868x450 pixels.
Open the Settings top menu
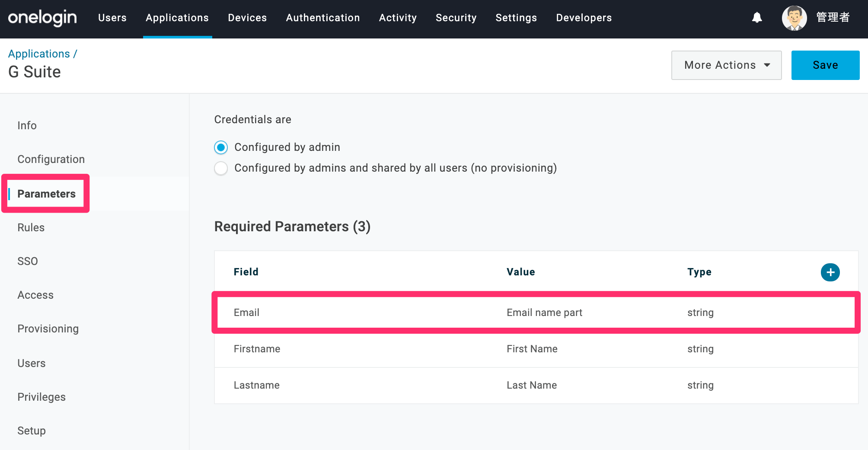[x=516, y=18]
